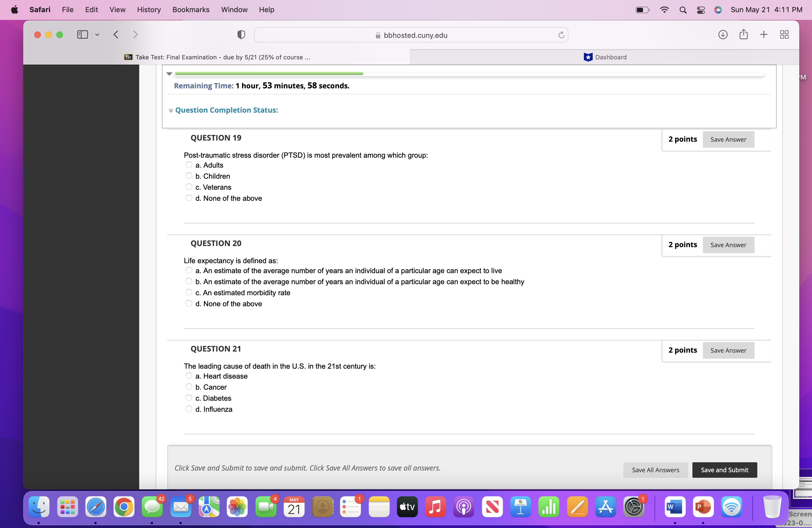Open Messages from the Dock
Viewport: 812px width, 528px height.
pyautogui.click(x=152, y=507)
